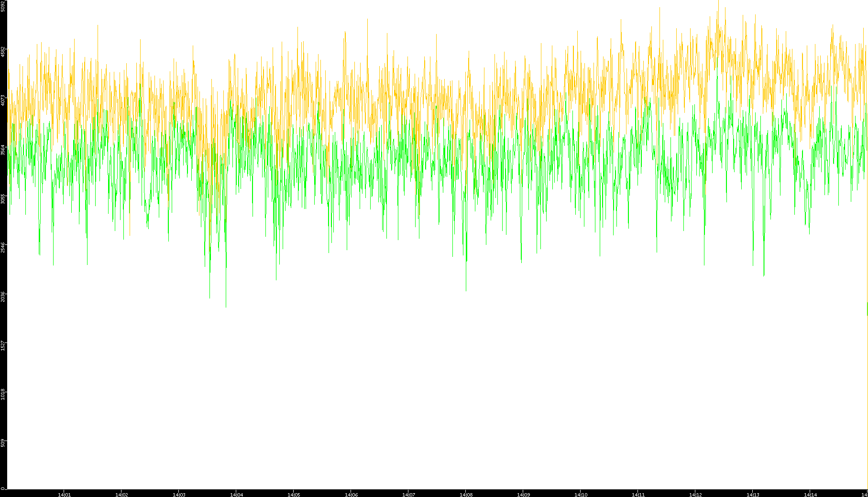Click the 14:12 time axis label
The width and height of the screenshot is (868, 497).
pyautogui.click(x=695, y=495)
